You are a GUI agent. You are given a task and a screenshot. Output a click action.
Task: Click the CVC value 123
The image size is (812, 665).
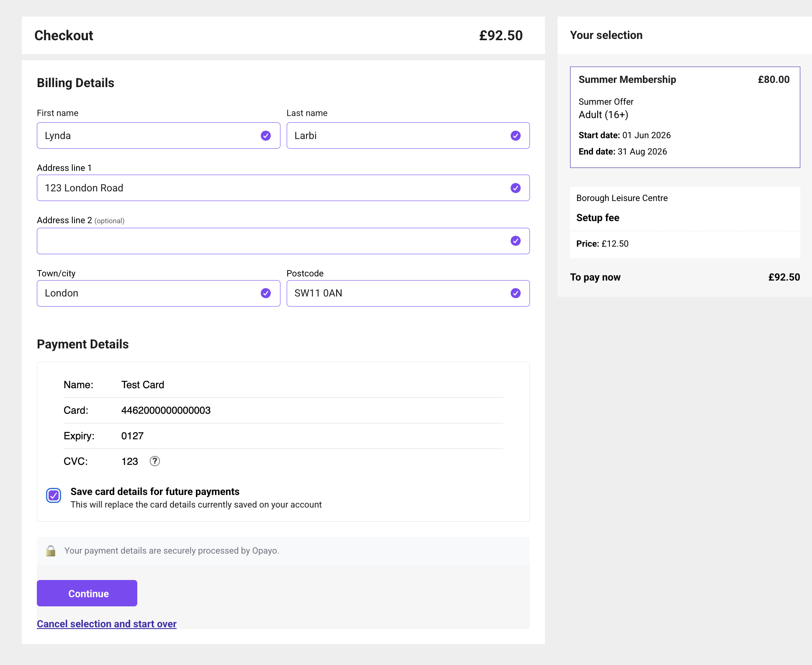130,461
